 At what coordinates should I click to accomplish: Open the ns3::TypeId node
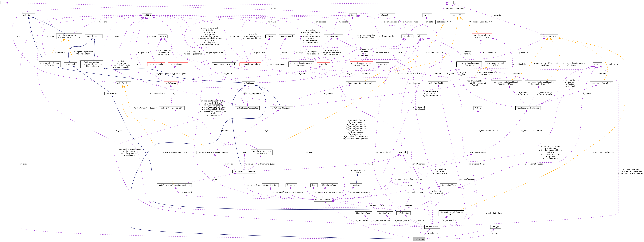383,64
